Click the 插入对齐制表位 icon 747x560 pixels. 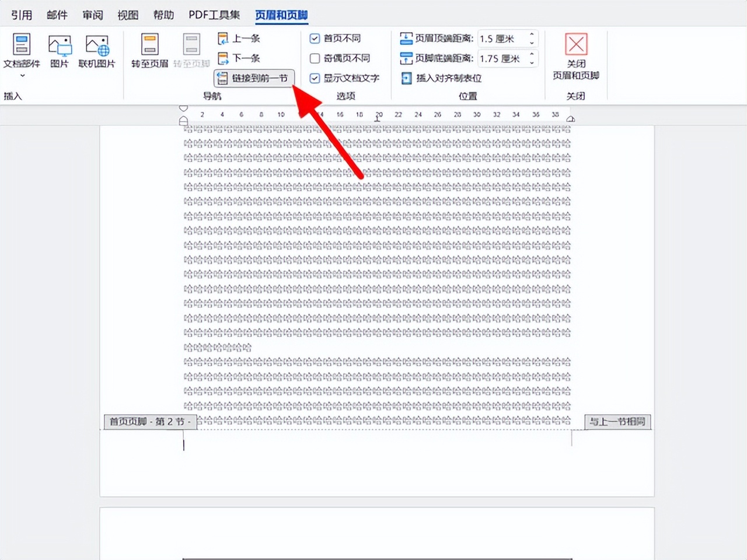(406, 78)
